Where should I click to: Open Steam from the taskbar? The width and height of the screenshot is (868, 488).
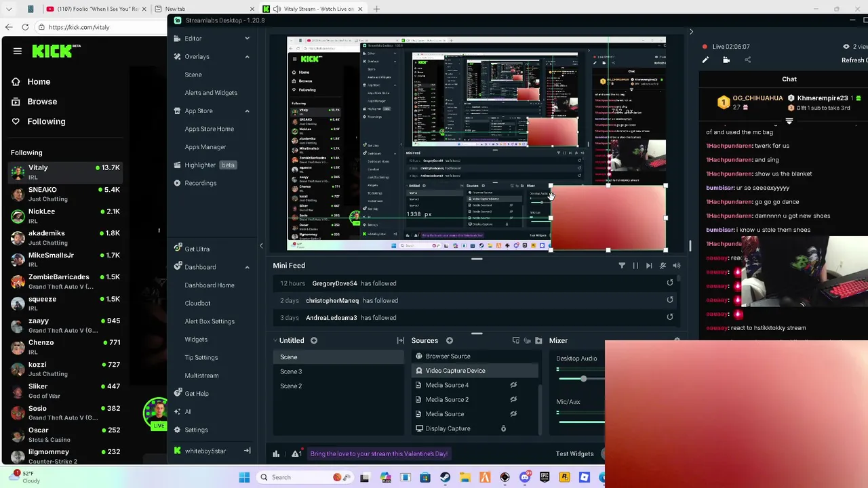[x=445, y=477]
